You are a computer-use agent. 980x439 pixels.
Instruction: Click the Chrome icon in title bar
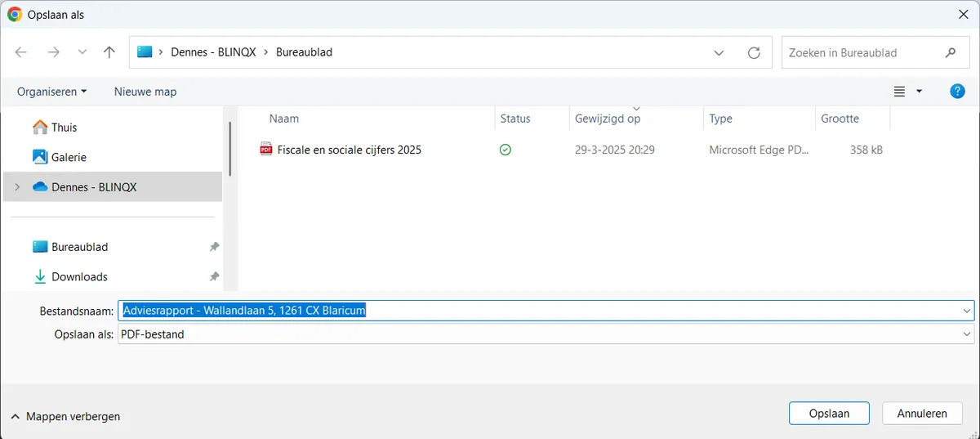[x=15, y=15]
